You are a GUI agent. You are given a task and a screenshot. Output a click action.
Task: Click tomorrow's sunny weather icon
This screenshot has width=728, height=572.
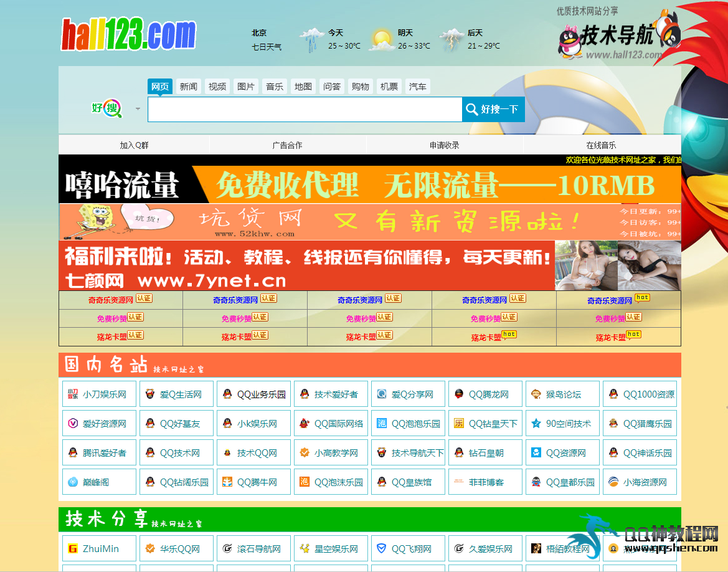382,40
